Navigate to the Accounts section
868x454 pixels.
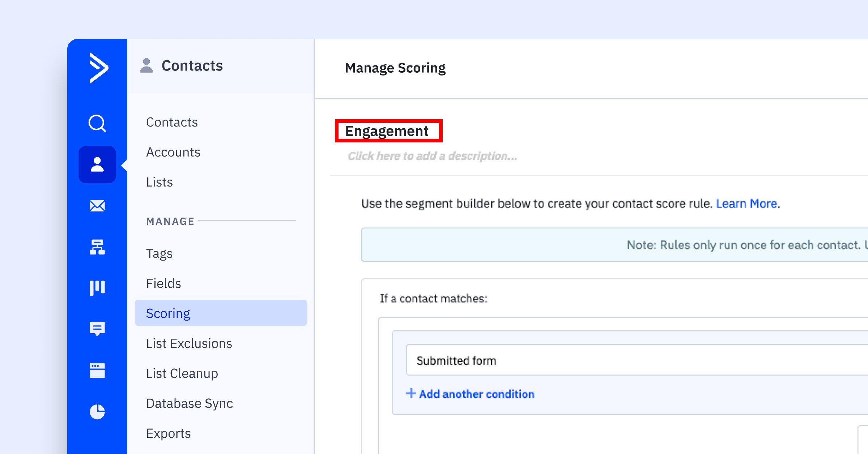click(173, 151)
